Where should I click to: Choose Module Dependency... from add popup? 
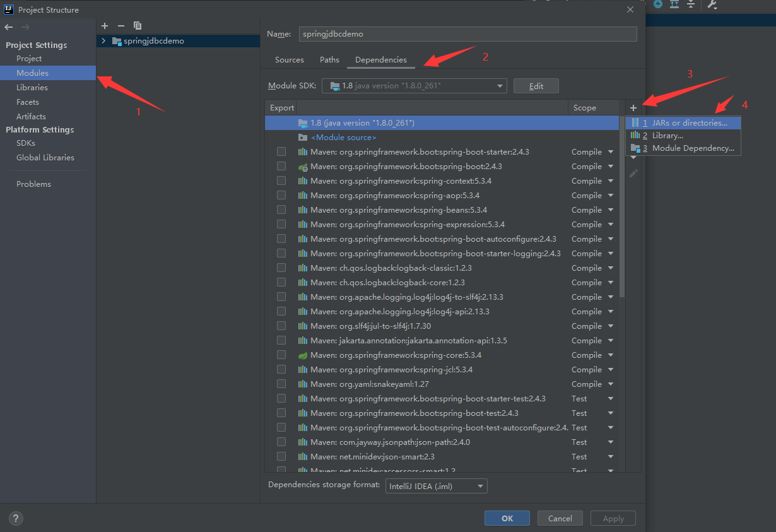[683, 148]
